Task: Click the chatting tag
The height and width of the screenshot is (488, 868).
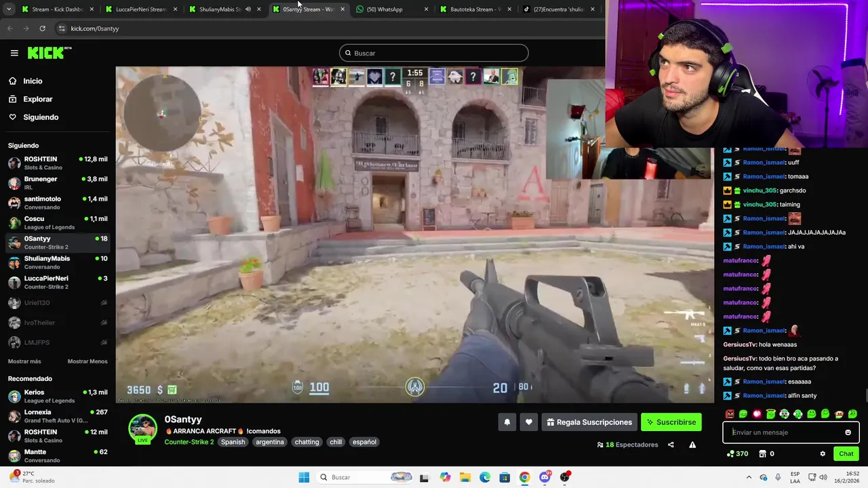Action: 307,442
